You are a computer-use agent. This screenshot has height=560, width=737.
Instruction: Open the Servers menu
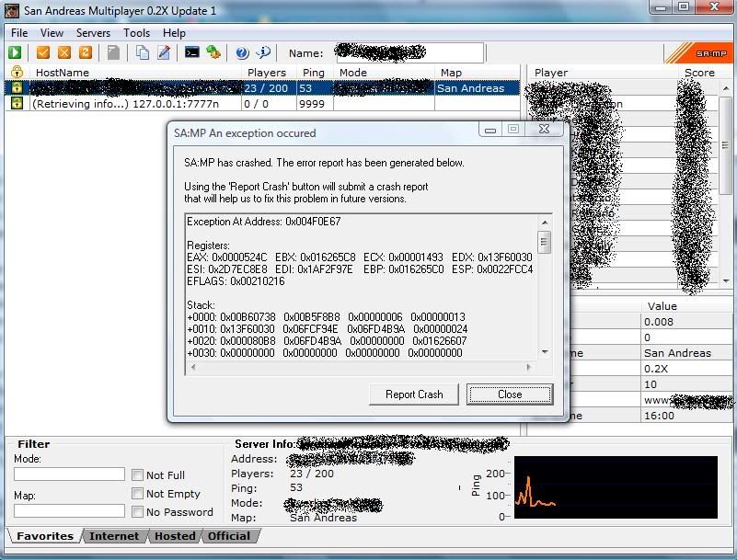(x=93, y=33)
